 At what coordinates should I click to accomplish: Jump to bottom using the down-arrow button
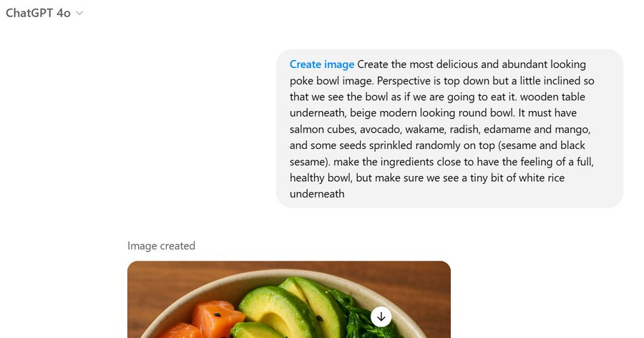tap(381, 317)
